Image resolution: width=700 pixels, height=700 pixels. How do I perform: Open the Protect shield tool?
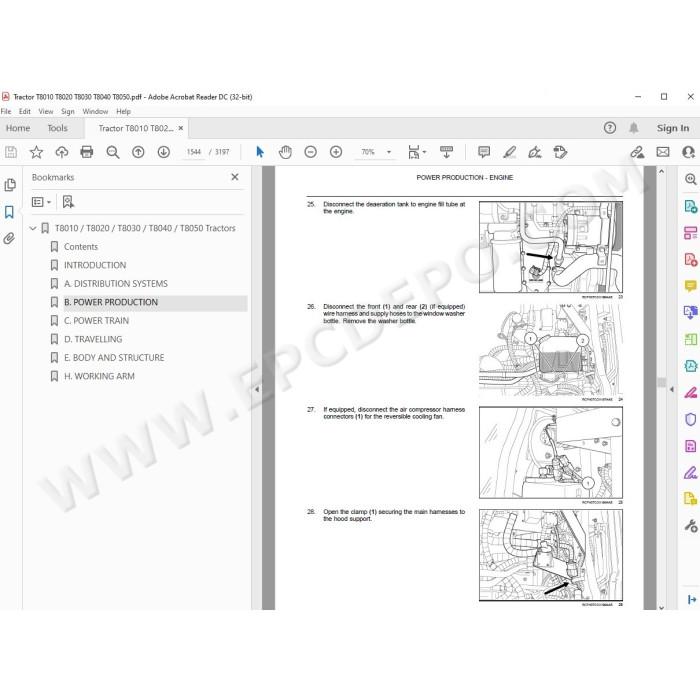click(691, 419)
